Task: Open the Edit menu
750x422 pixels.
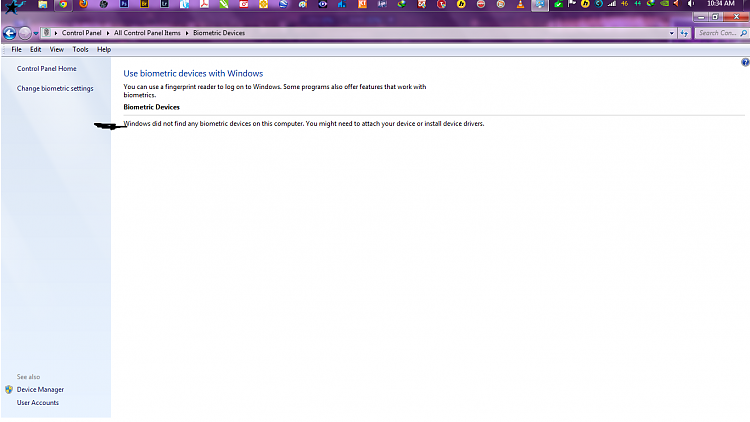Action: point(35,49)
